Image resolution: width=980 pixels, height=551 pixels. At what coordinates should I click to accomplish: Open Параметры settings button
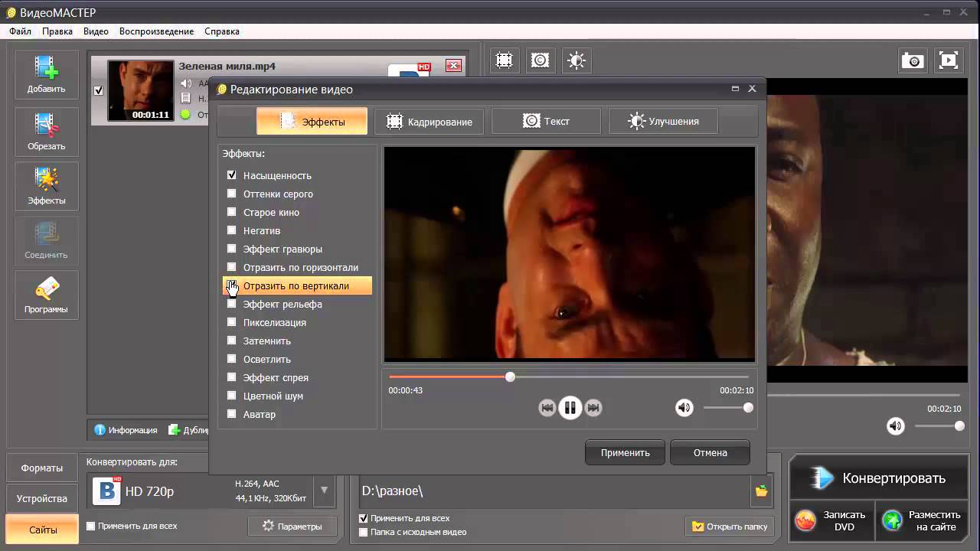(292, 526)
